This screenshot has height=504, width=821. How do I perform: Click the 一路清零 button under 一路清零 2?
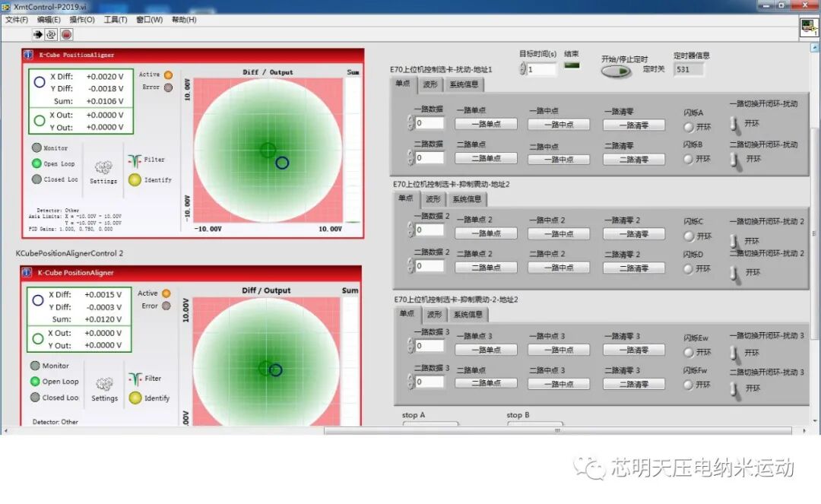[x=633, y=234]
